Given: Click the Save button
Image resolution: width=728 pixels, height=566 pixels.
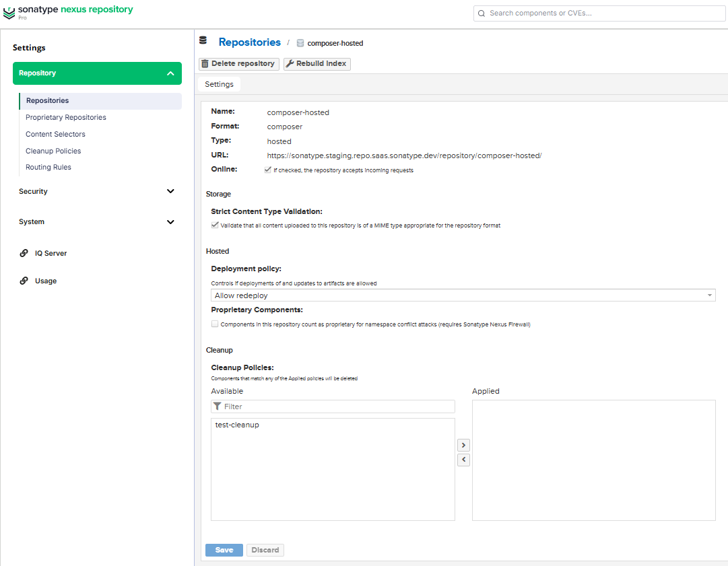Looking at the screenshot, I should (224, 550).
